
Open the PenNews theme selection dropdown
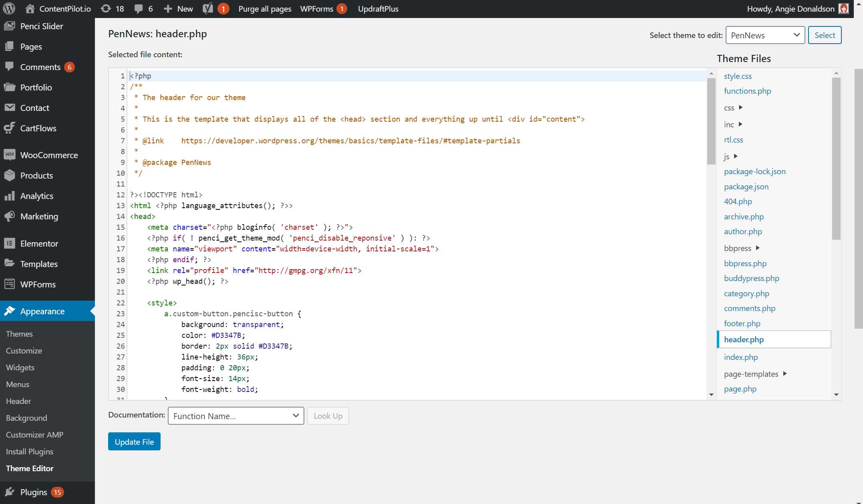765,35
